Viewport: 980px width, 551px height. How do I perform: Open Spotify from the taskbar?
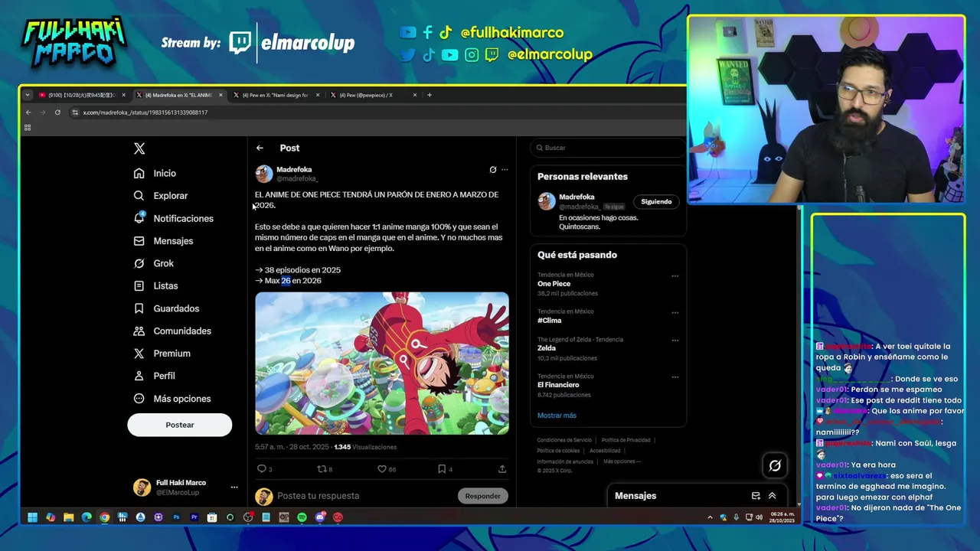[x=302, y=517]
